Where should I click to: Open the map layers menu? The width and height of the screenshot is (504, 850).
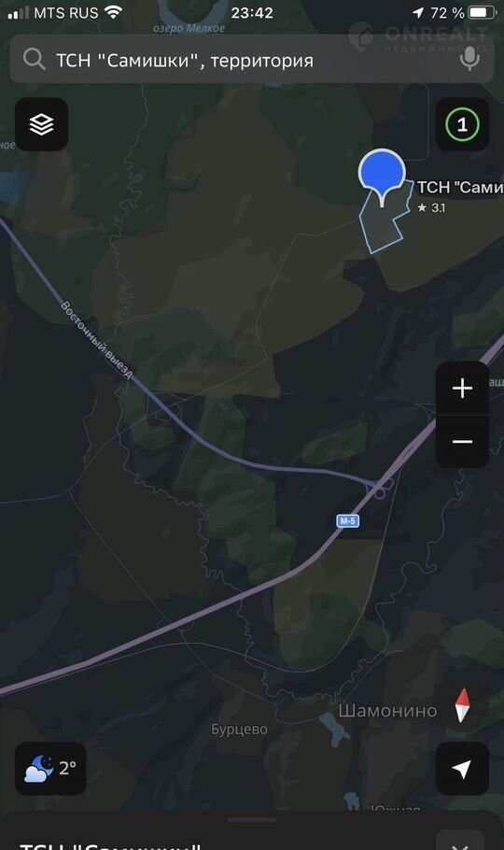[41, 124]
